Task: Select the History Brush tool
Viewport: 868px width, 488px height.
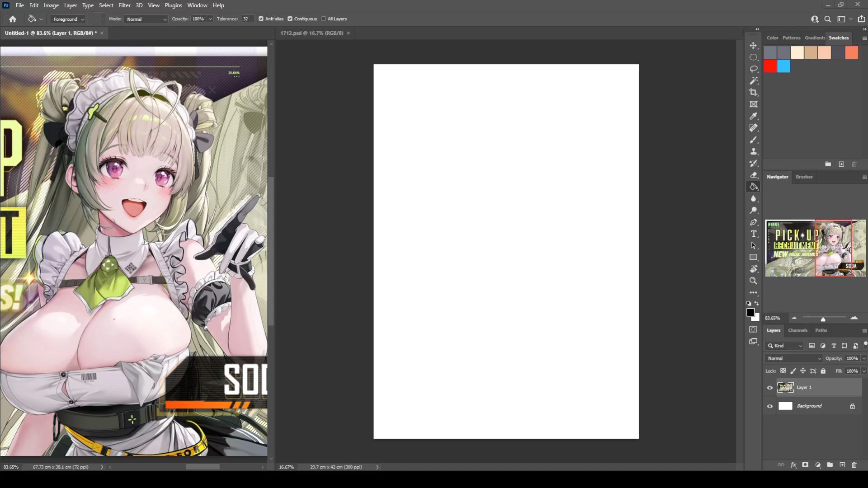Action: click(x=753, y=163)
